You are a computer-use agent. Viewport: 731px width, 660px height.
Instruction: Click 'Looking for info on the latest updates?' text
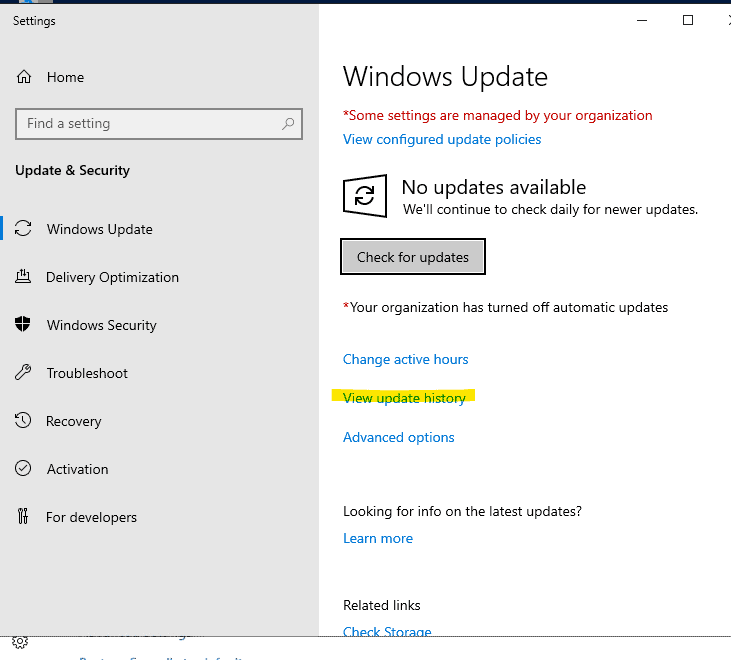(x=462, y=511)
